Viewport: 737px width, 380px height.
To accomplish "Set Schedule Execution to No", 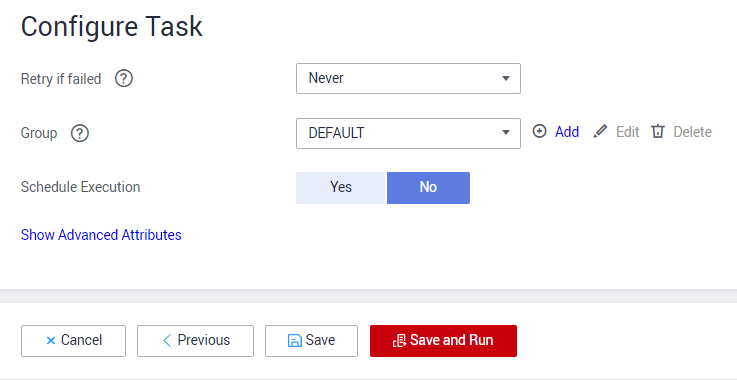I will (428, 188).
